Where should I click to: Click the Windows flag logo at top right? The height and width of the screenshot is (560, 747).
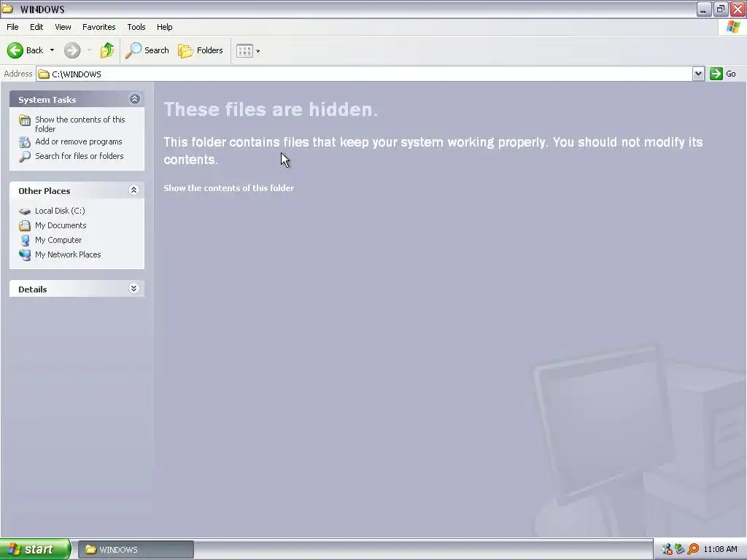coord(732,27)
